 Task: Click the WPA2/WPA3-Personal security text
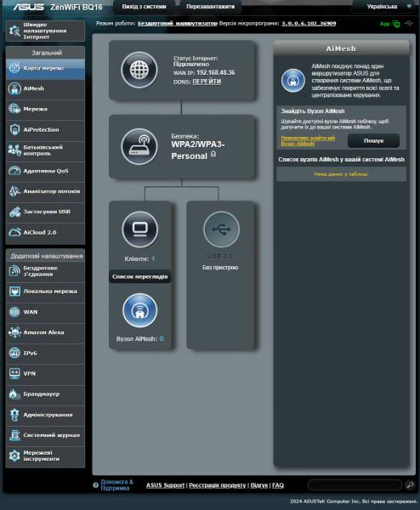198,150
